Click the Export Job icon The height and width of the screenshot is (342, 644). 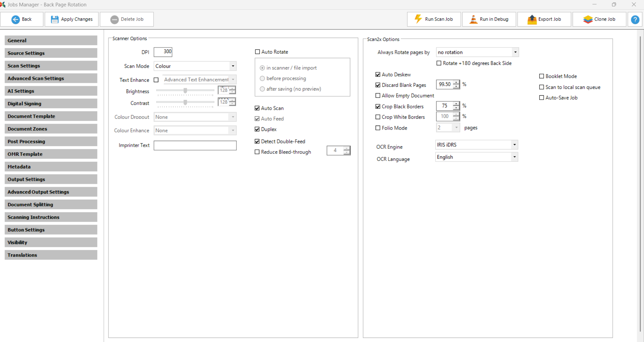pyautogui.click(x=532, y=20)
